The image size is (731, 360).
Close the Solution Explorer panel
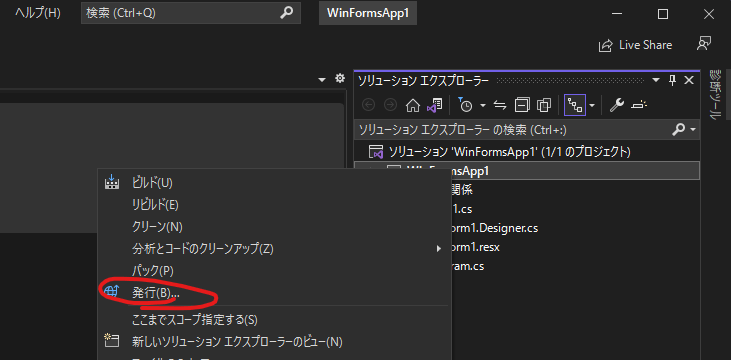(x=689, y=81)
